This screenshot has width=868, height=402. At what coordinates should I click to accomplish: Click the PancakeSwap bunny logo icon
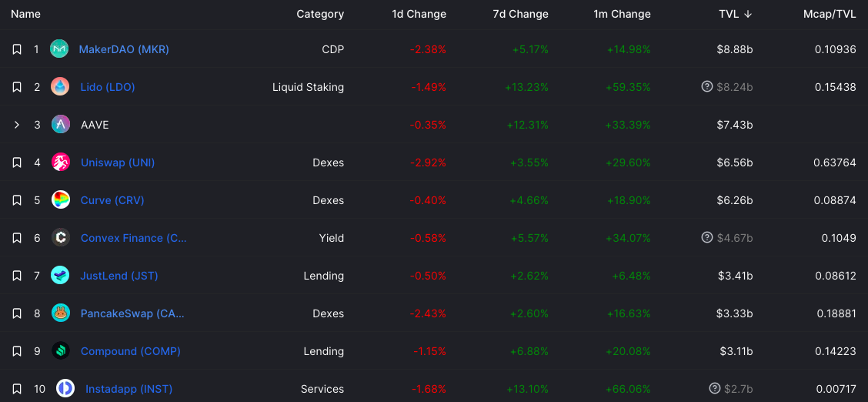coord(61,313)
